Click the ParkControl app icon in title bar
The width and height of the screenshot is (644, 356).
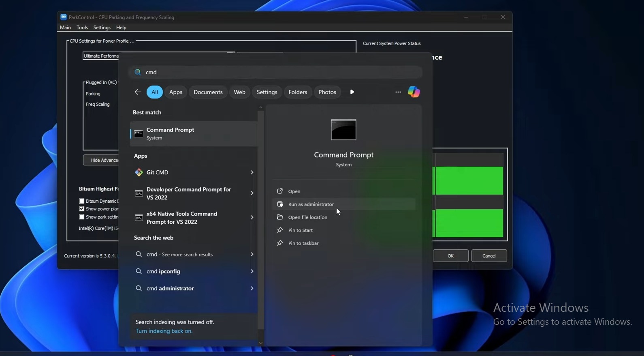point(64,17)
